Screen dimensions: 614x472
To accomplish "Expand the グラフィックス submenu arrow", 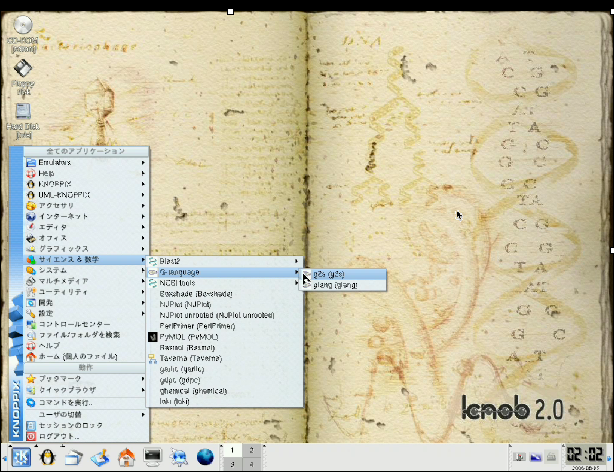I will [143, 249].
